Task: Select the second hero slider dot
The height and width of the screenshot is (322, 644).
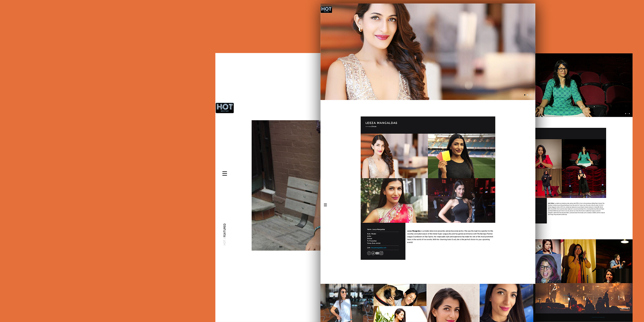Action: click(528, 95)
